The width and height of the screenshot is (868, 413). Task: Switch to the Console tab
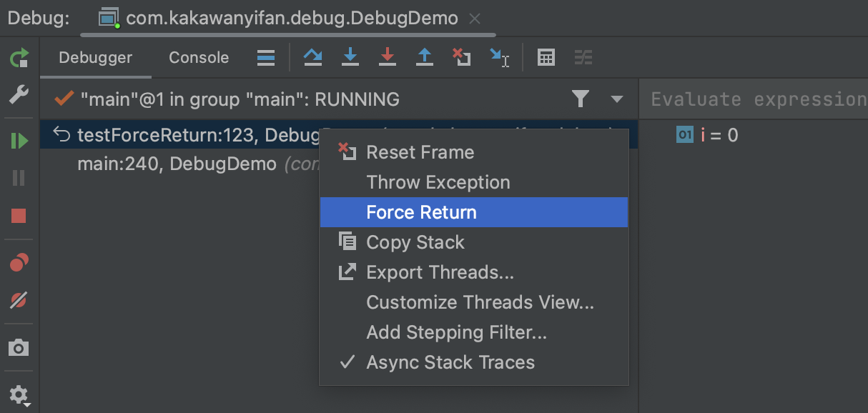[199, 58]
